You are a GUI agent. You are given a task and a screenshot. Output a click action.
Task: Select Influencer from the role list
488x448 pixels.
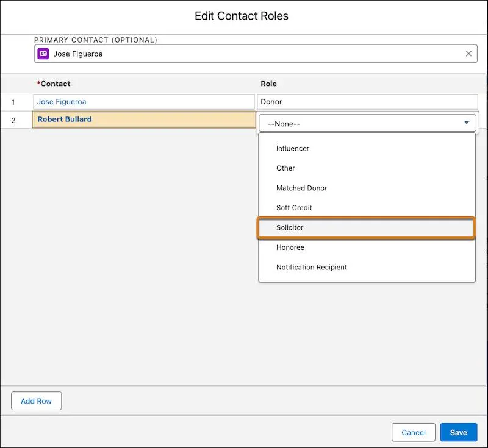coord(367,148)
